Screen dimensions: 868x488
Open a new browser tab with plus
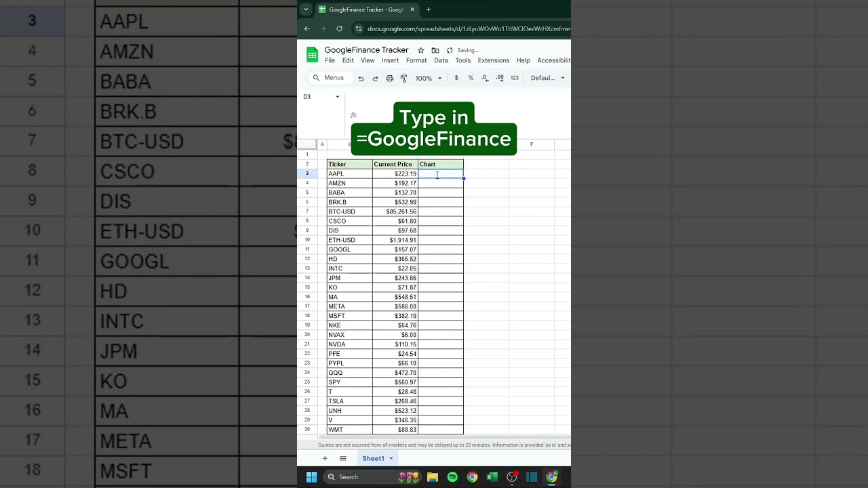click(429, 9)
